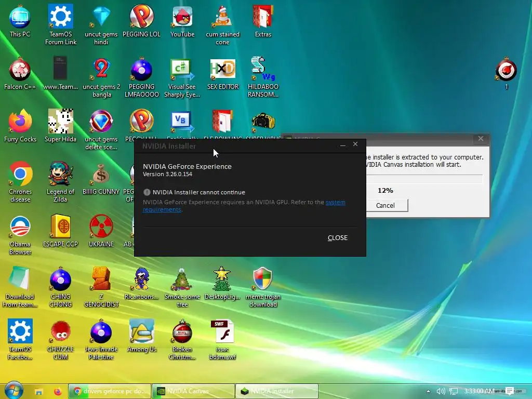Open the volume control in the tray
This screenshot has width=532, height=399.
click(441, 391)
